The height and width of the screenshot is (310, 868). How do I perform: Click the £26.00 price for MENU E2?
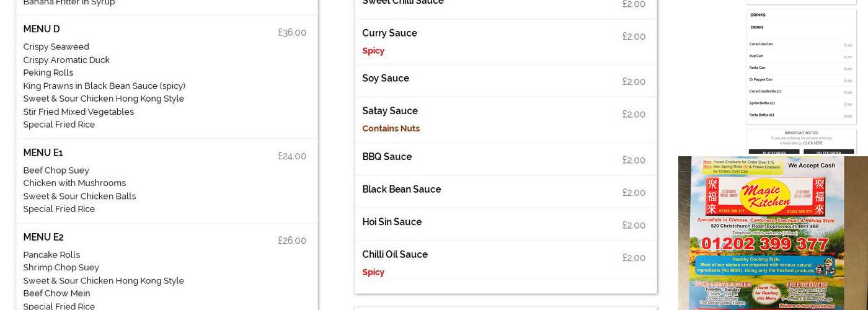[292, 241]
